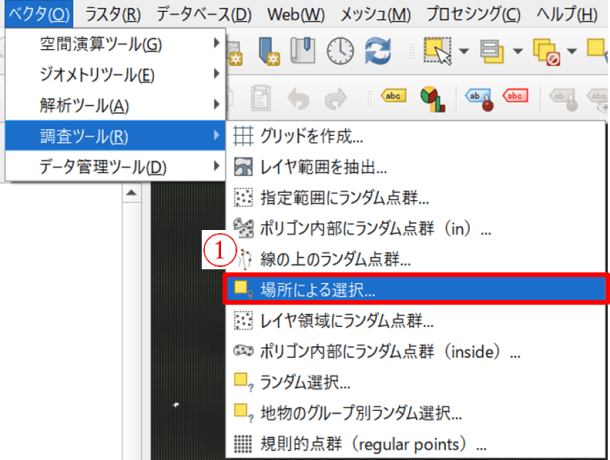610x460 pixels.
Task: Click the Refresh map canvas icon
Action: tap(378, 50)
